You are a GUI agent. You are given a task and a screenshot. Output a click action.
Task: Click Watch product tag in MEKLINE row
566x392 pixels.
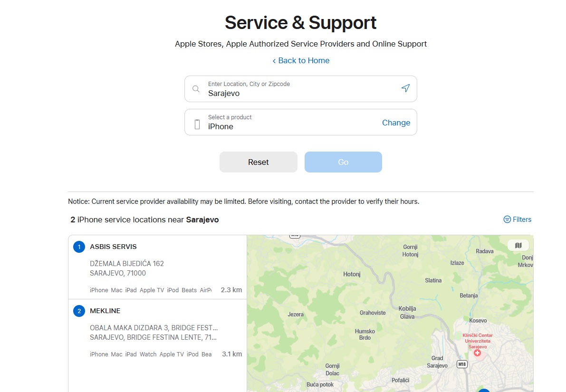(148, 354)
